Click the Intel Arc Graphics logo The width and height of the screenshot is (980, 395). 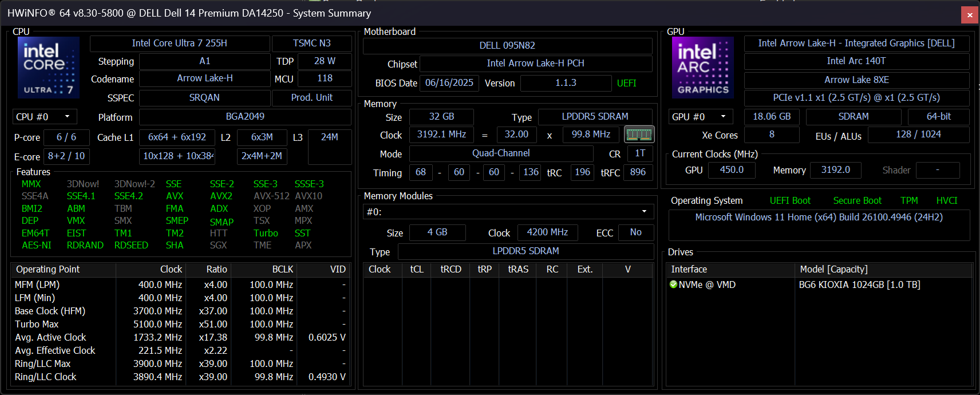tap(702, 68)
